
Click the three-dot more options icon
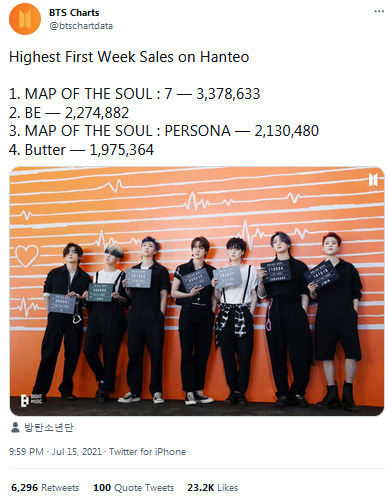pyautogui.click(x=379, y=11)
